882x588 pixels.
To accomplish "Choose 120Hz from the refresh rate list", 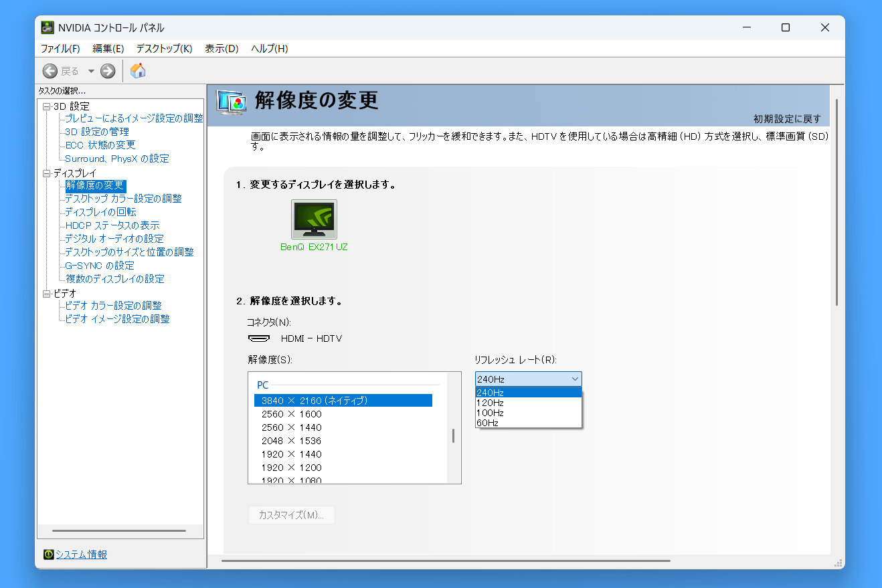I will click(491, 403).
